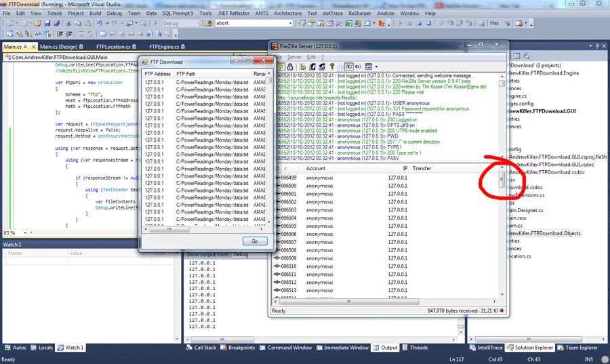Open FileZilla Server settings gear icon
This screenshot has height=364, width=610.
[x=303, y=66]
